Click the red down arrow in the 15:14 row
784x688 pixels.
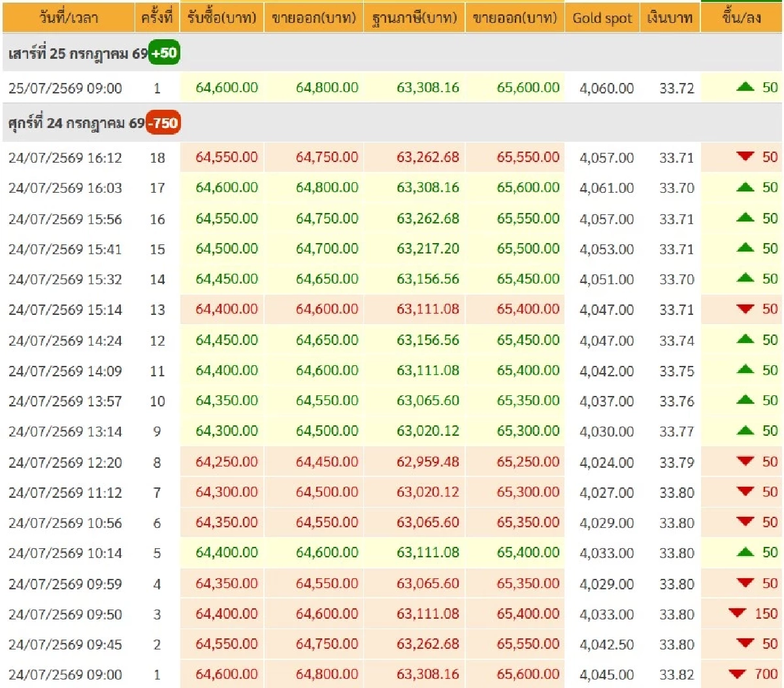click(x=745, y=309)
